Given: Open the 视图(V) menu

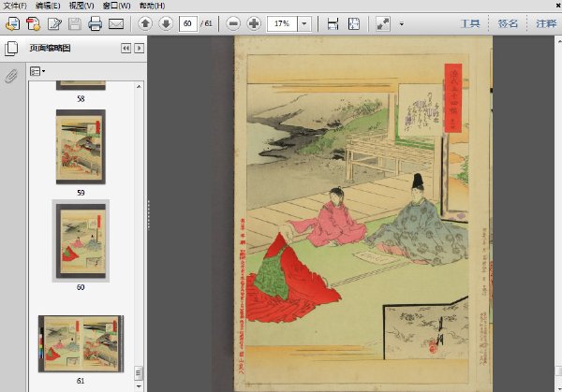Looking at the screenshot, I should pos(81,6).
